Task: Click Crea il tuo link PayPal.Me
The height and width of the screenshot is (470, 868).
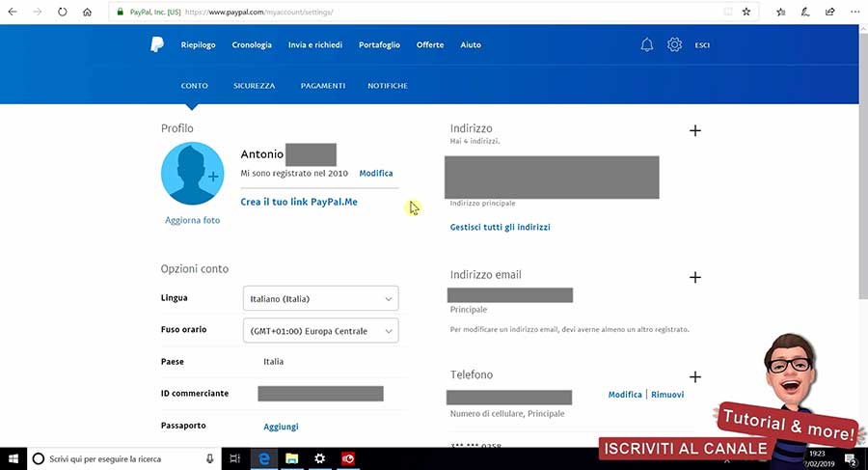Action: tap(299, 202)
